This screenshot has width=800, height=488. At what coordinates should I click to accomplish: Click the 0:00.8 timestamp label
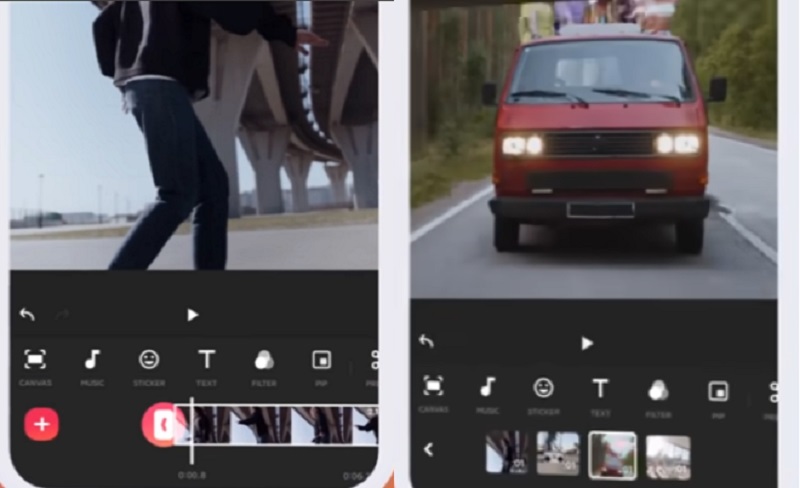pos(192,475)
